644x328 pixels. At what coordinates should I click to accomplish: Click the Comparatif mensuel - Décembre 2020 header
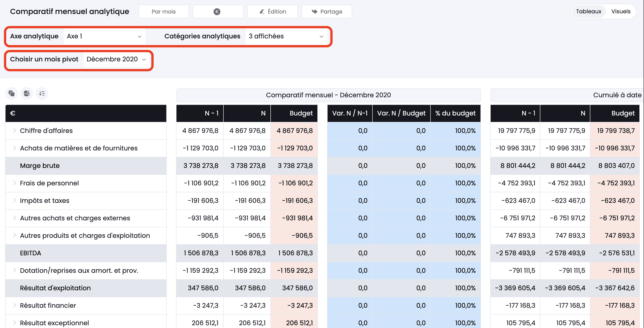(328, 95)
